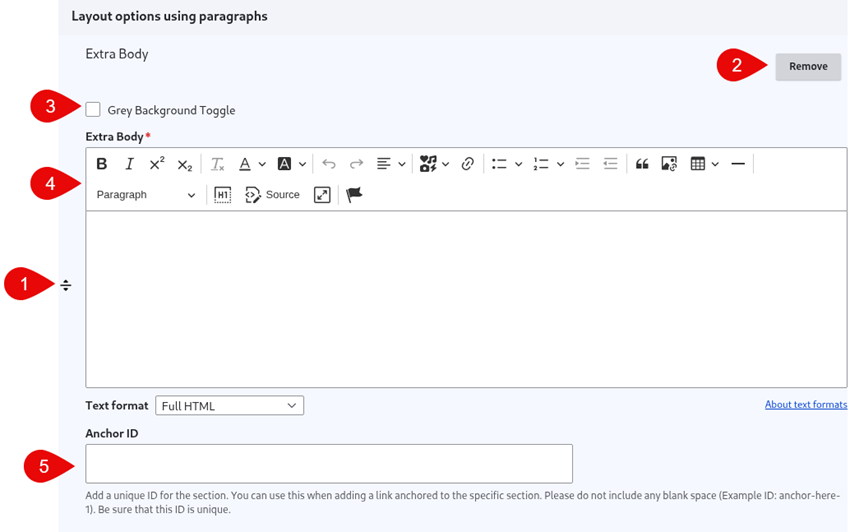
Task: Check the Grey Background Toggle checkbox
Action: pos(93,110)
